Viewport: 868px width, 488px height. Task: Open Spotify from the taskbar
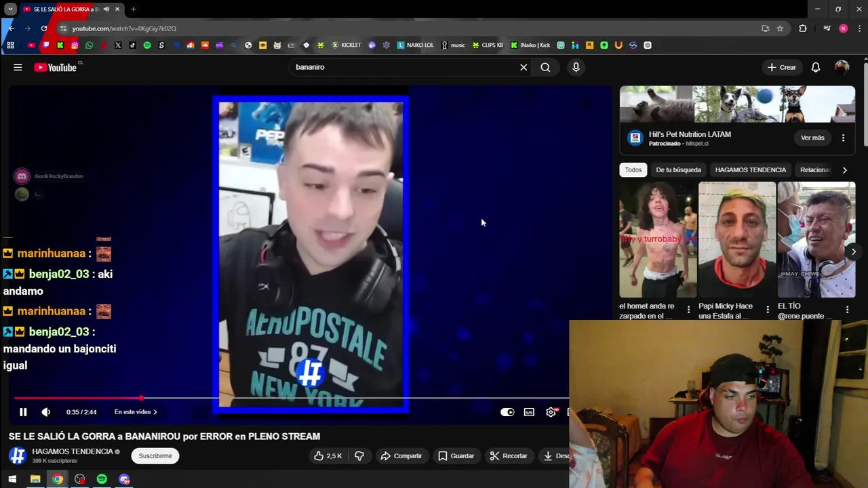click(102, 479)
